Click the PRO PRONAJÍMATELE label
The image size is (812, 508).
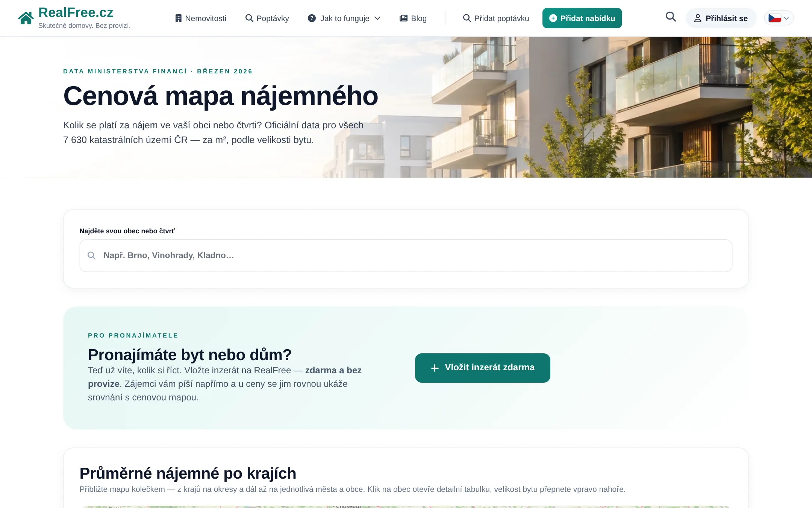(x=133, y=335)
